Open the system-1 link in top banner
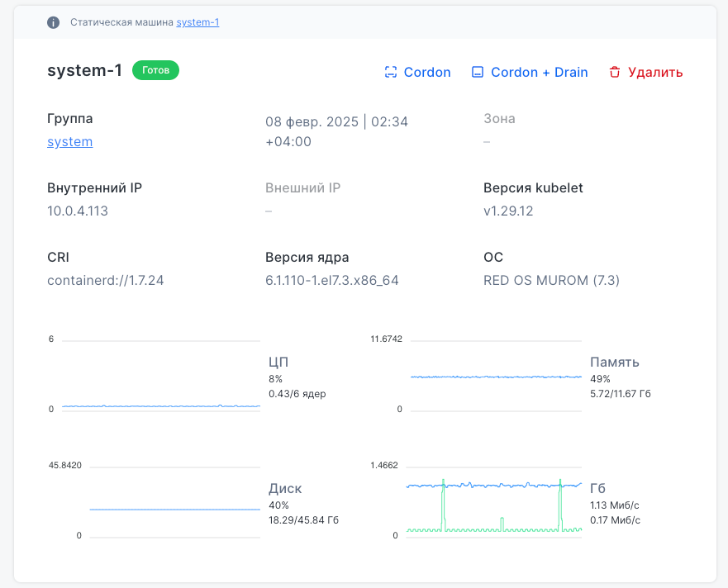Screen dimensions: 728x588 point(197,22)
